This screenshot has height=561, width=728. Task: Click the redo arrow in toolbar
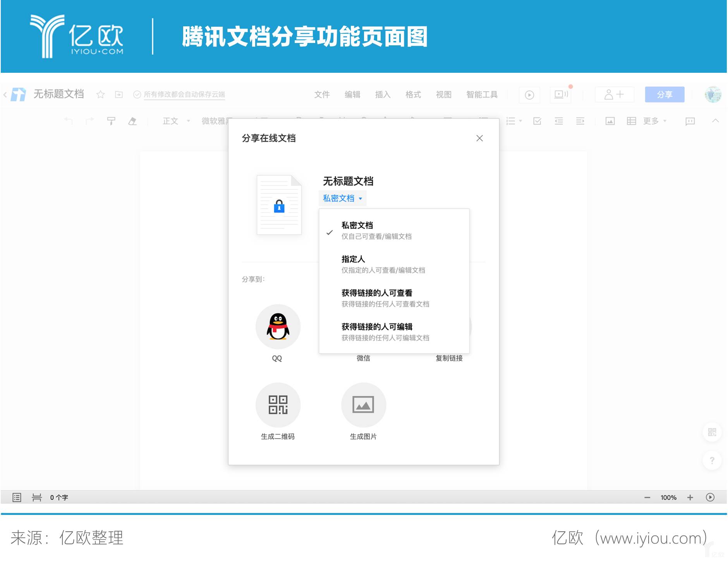coord(90,121)
